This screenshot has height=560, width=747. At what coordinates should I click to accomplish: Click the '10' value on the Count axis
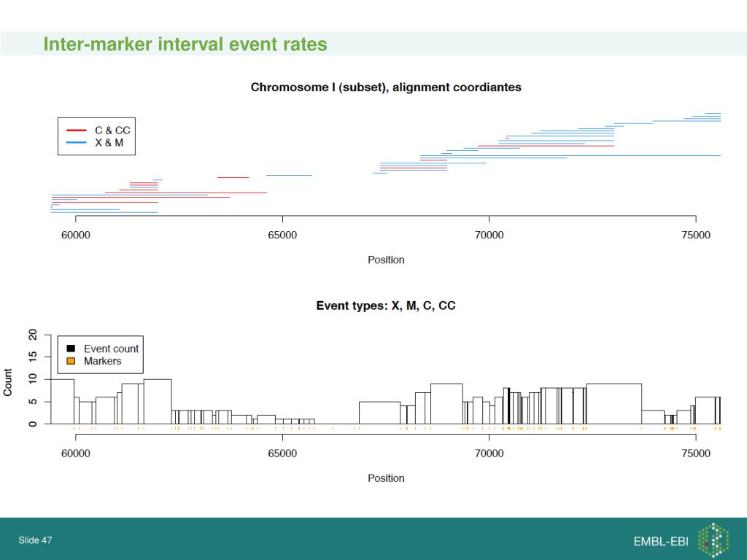click(x=32, y=379)
